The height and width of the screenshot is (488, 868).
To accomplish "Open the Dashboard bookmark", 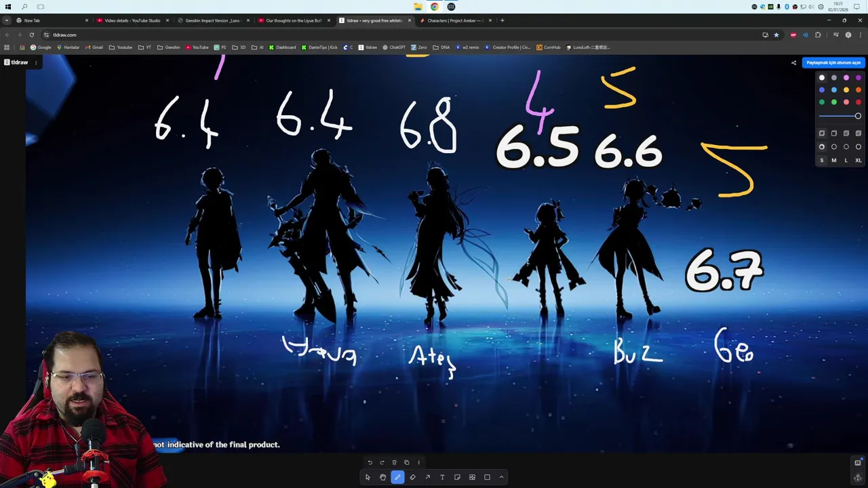I will (x=282, y=47).
